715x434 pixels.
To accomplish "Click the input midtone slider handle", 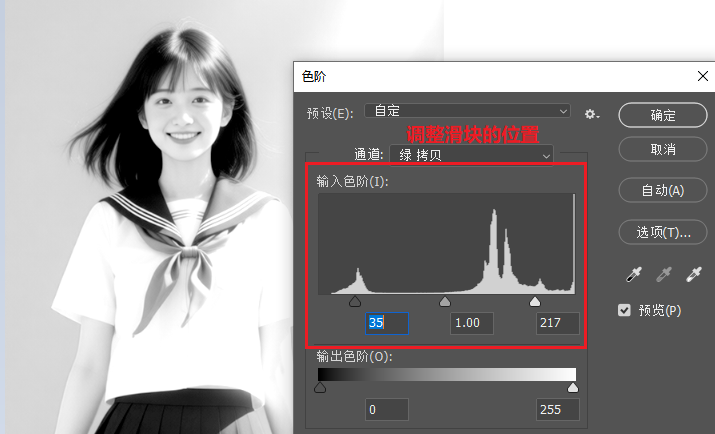I will 445,301.
